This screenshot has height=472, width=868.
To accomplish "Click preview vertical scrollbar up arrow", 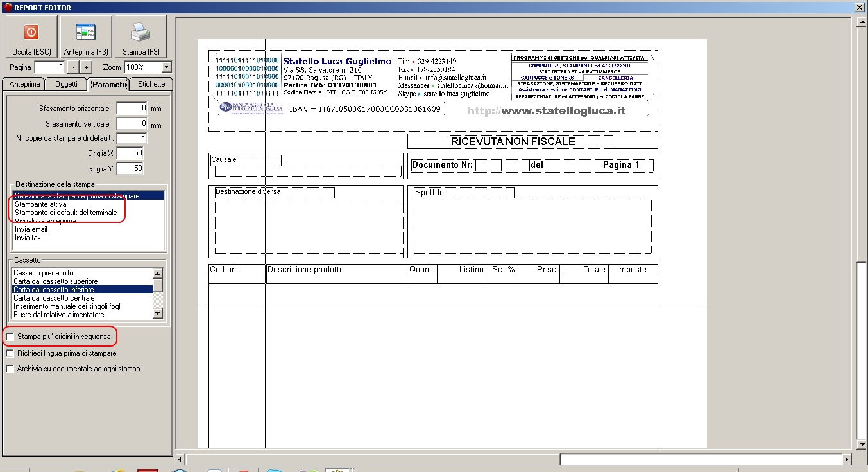I will pos(862,22).
